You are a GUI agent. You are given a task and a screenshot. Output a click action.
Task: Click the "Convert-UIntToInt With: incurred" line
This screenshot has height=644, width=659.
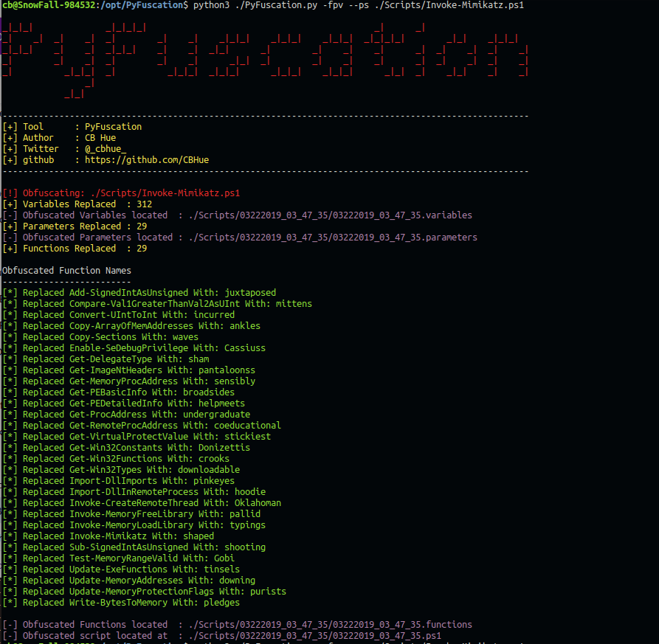pyautogui.click(x=119, y=315)
